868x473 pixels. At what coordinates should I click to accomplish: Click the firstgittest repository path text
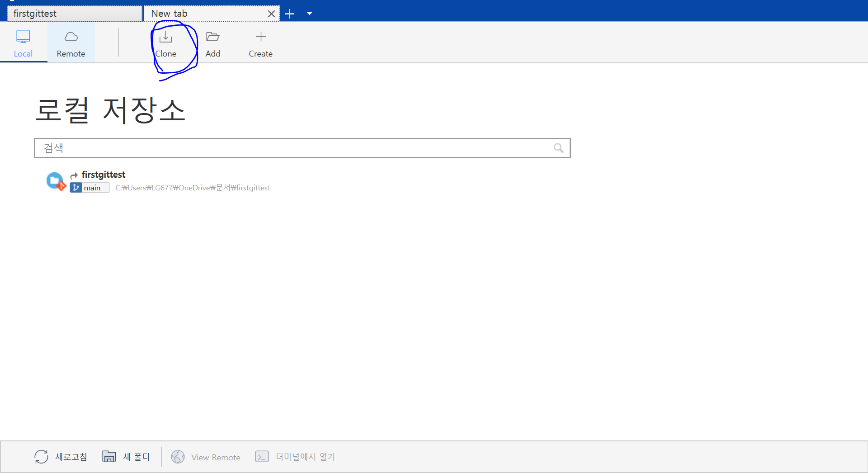click(x=193, y=188)
